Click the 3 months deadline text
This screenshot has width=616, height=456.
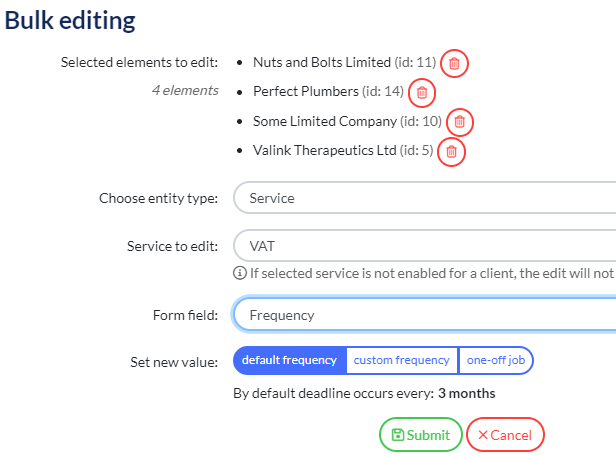coord(466,393)
